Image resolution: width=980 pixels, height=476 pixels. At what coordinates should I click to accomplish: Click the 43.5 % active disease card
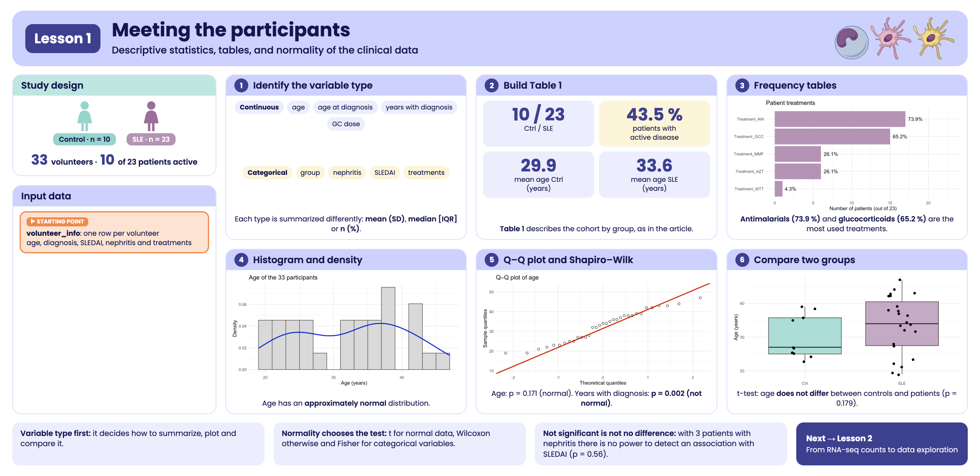point(654,123)
